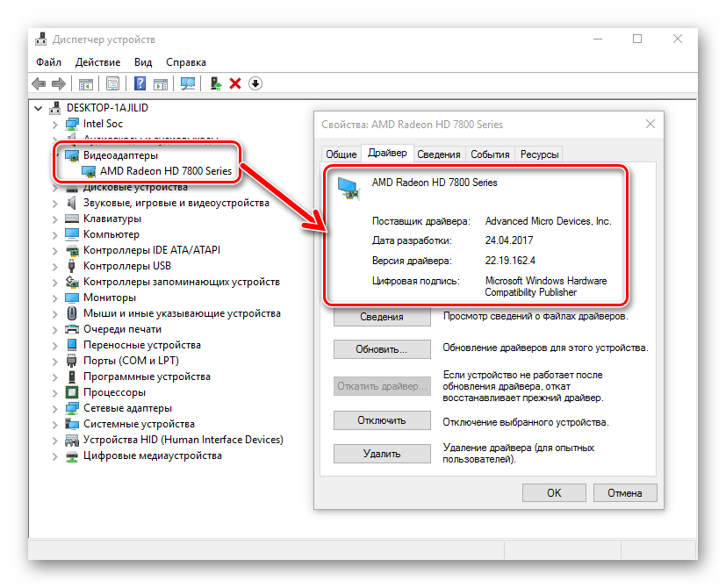
Task: Select AMD Radeon HD 7800 Series tree item
Action: point(166,171)
